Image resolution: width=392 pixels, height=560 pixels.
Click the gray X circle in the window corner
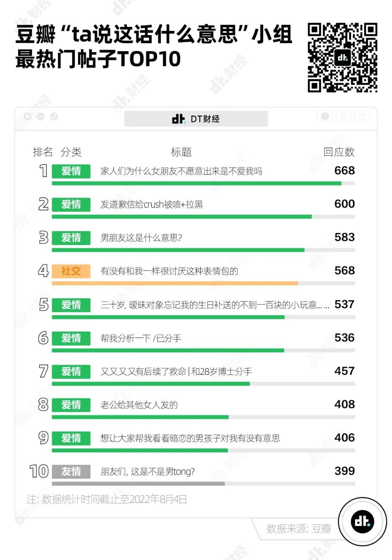[x=28, y=117]
